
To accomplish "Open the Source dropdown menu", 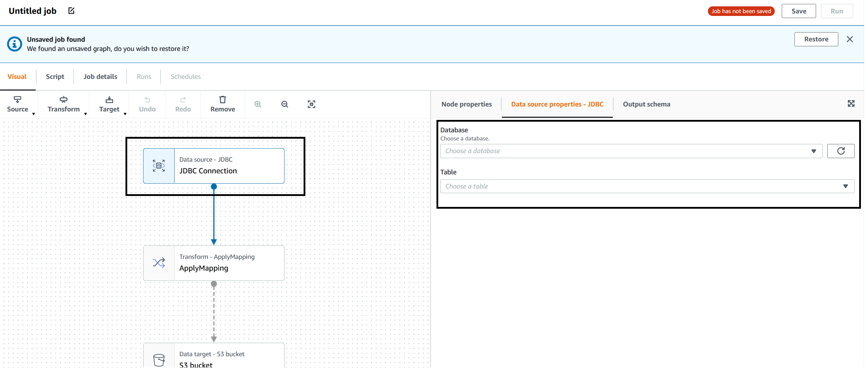I will click(x=18, y=104).
